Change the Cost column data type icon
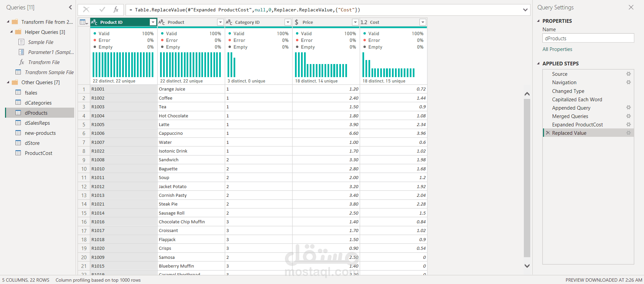This screenshot has height=284, width=644. (364, 22)
